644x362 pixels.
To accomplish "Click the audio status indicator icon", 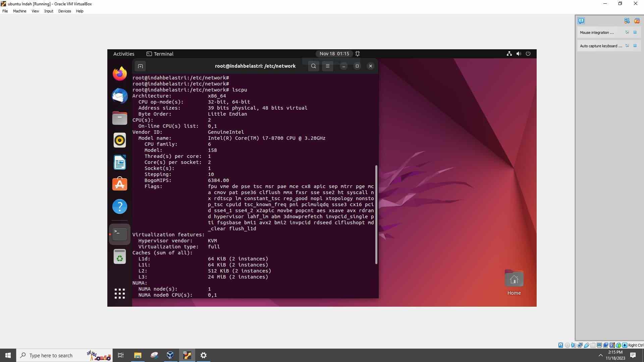I will pos(574,345).
